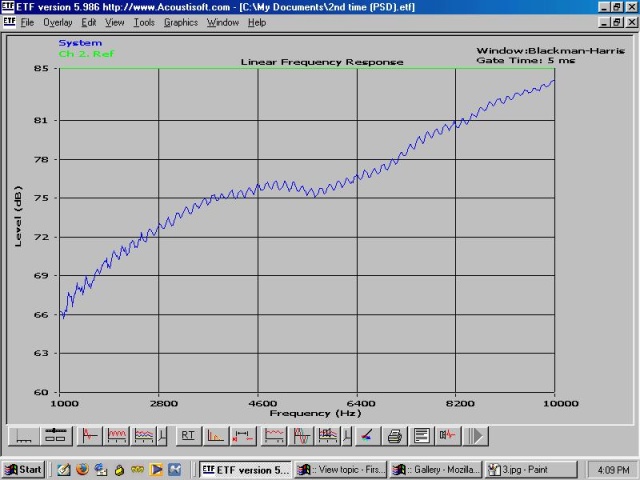Launch Firefox from quick launch bar
This screenshot has height=480, width=640.
[82, 469]
